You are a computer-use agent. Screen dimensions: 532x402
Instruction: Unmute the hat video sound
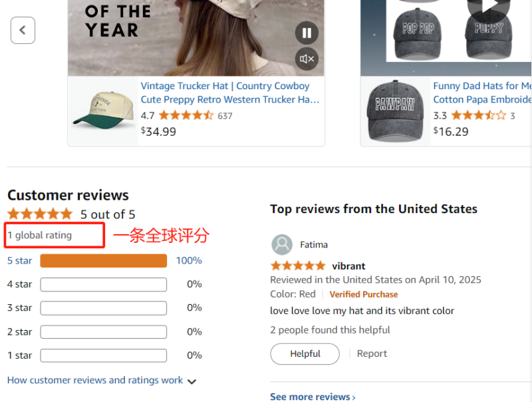click(307, 59)
